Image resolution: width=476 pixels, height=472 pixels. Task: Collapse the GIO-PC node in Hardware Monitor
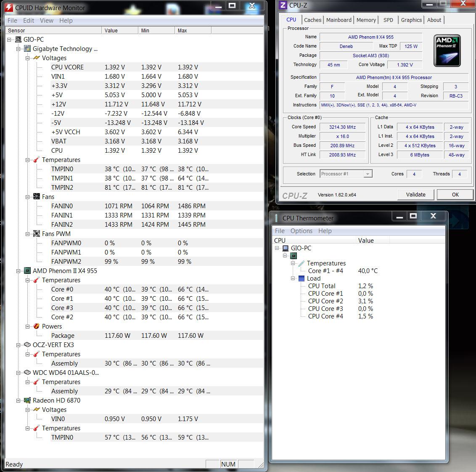(x=9, y=40)
